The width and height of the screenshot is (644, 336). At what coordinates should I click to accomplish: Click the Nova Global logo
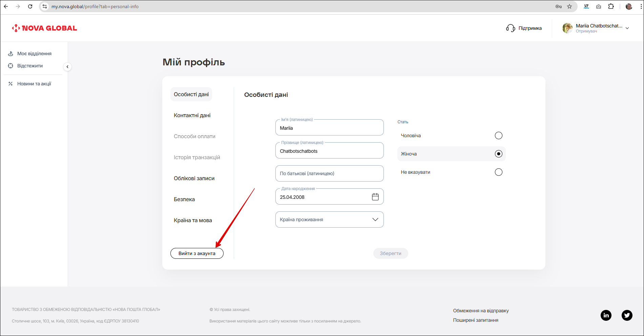(44, 28)
